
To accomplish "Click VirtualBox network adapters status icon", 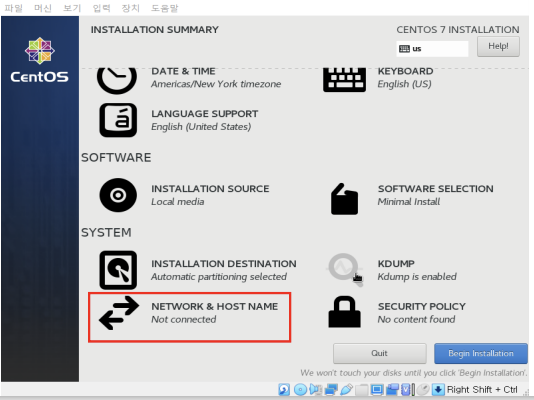I will (x=331, y=389).
